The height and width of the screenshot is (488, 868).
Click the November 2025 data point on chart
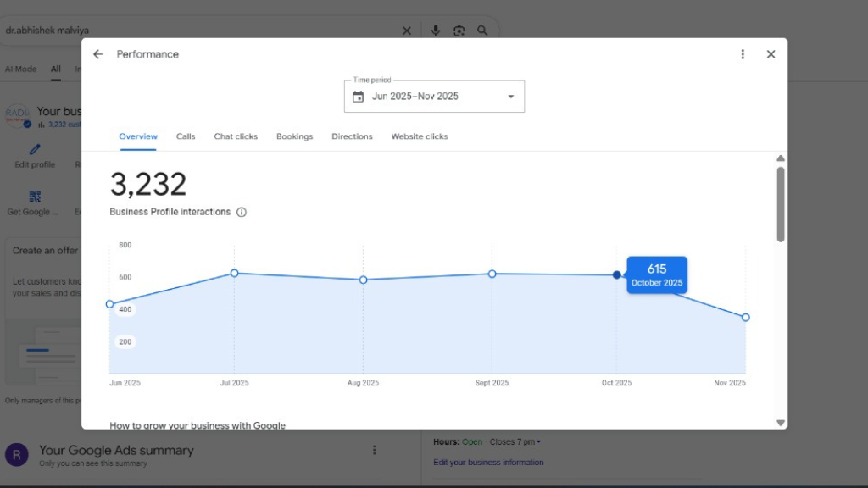(x=745, y=318)
